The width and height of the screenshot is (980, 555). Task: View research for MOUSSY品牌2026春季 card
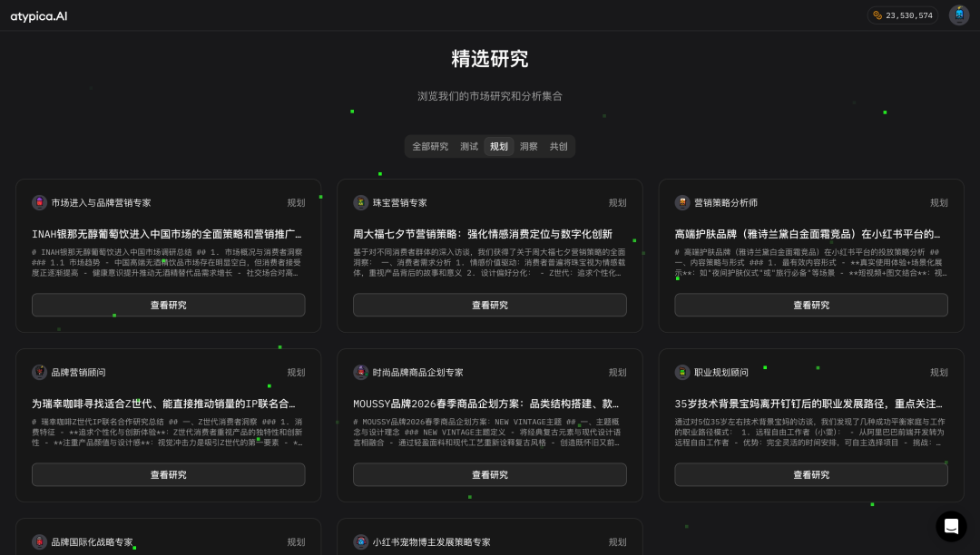[490, 475]
